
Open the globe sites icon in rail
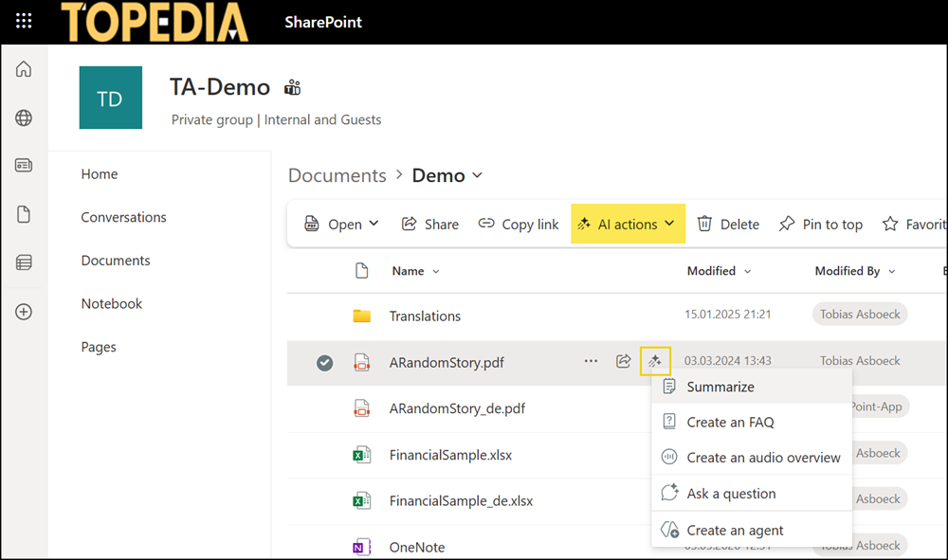click(24, 117)
